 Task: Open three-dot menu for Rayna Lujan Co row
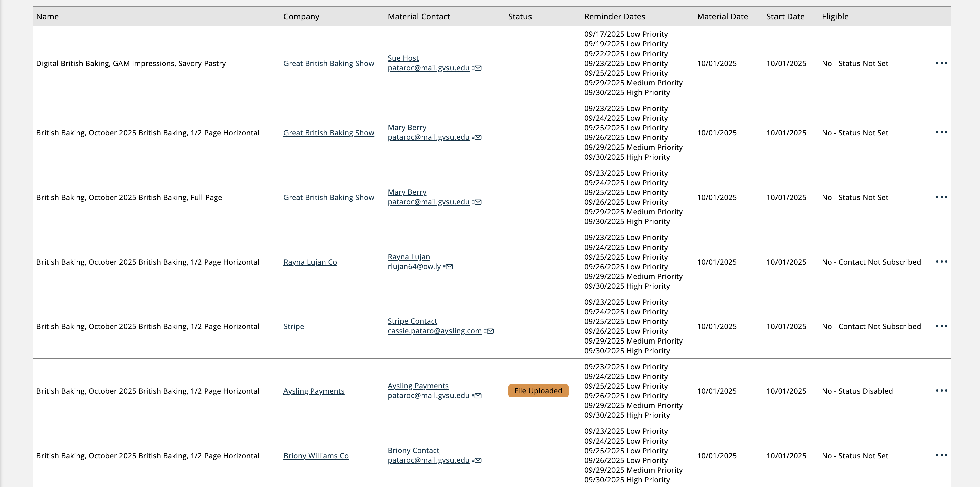[941, 262]
